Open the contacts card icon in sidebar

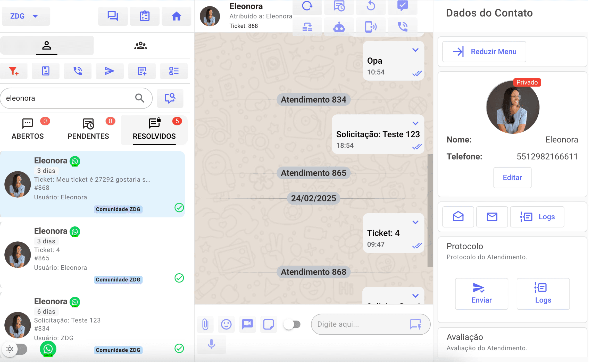click(46, 71)
